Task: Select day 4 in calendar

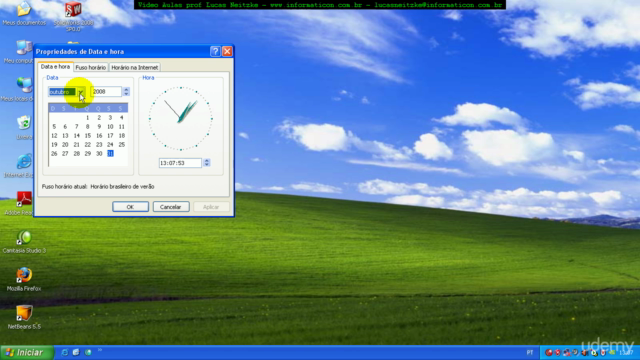Action: coord(121,118)
